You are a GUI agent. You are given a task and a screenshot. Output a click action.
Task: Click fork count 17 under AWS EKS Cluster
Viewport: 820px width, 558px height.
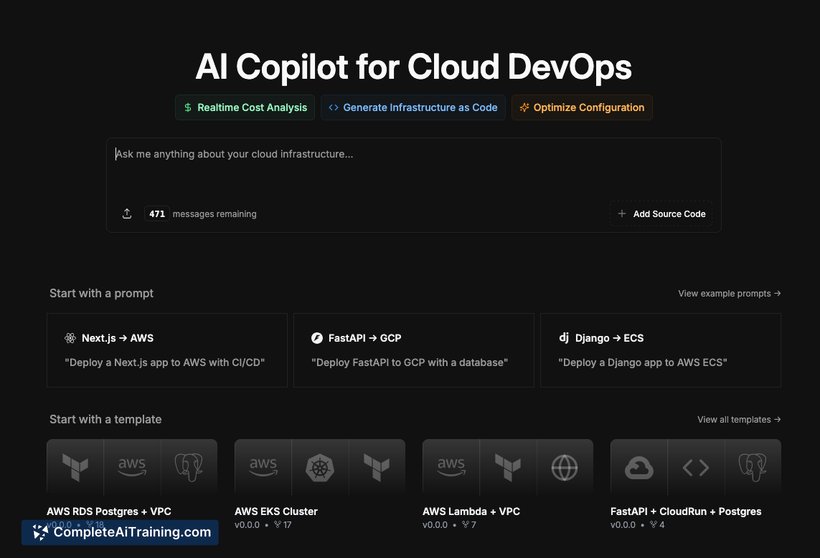coord(283,525)
